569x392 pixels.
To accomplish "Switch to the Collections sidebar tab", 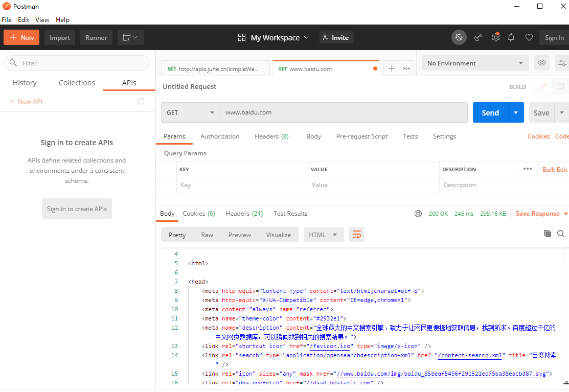I will pos(77,83).
